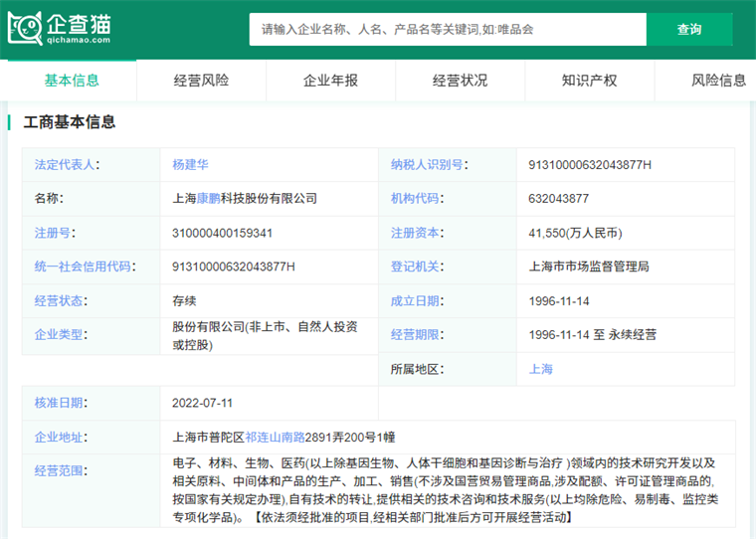This screenshot has height=539, width=756.
Task: Click the 经营范围 label
Action: 61,471
